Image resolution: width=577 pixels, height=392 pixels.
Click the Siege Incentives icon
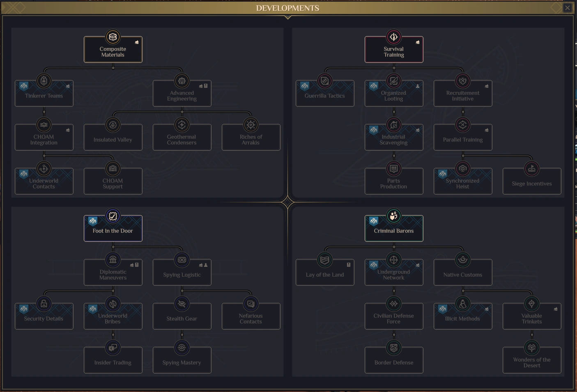coord(532,169)
